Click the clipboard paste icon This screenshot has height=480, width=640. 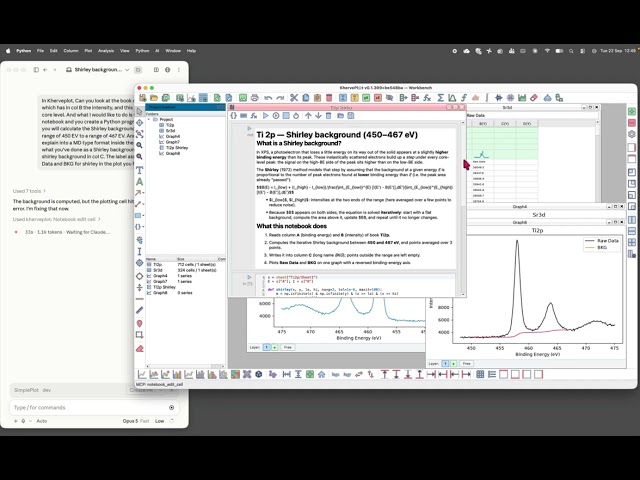click(x=317, y=98)
